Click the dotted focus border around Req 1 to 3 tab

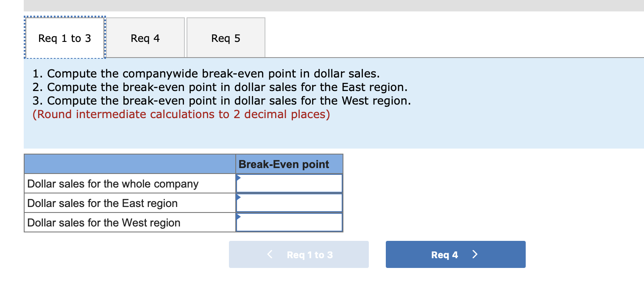[64, 17]
